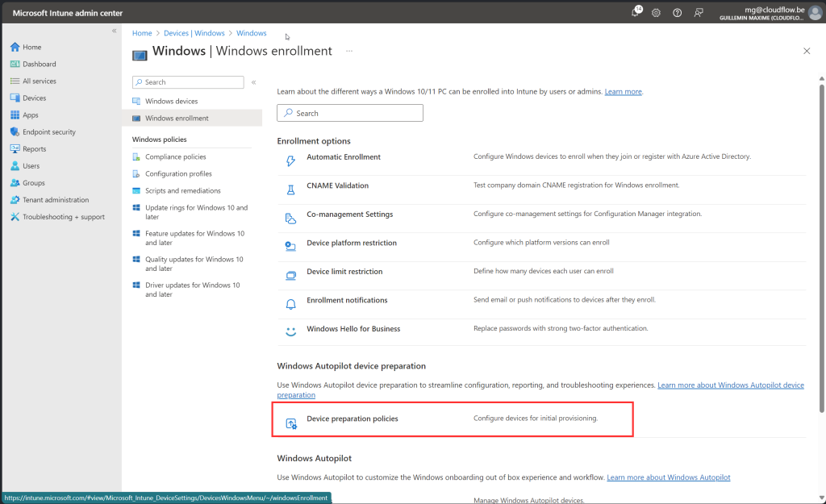Screen dimensions: 826x504
Task: Click the Device limit restriction icon
Action: 290,276
